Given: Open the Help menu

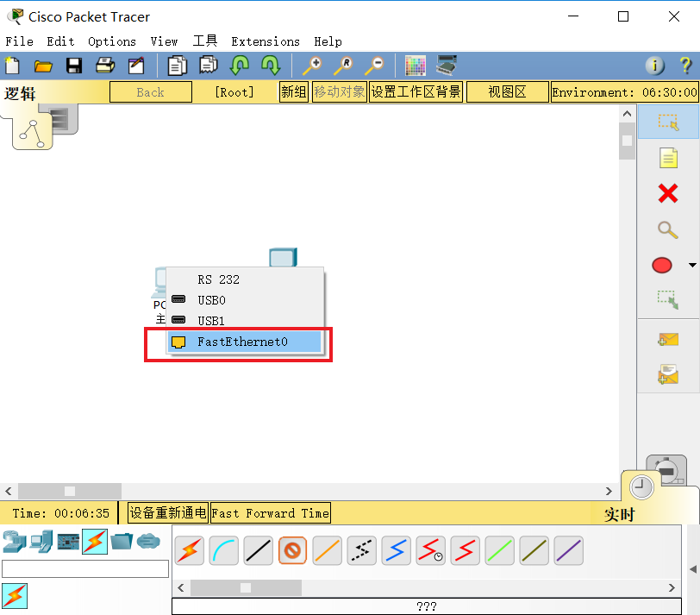Looking at the screenshot, I should pos(328,41).
